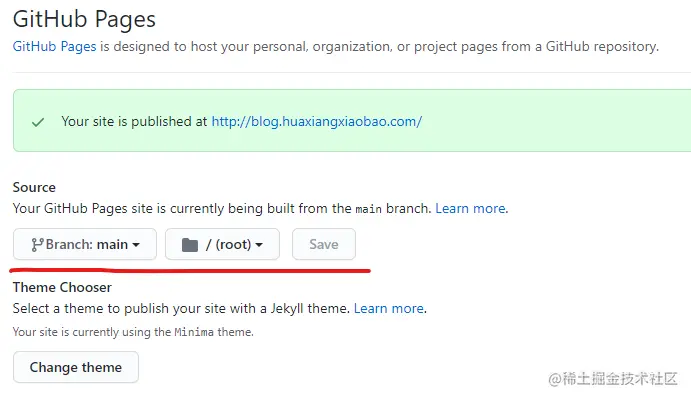Viewport: 691px width, 400px height.
Task: Open Learn more link in Source section
Action: click(471, 209)
